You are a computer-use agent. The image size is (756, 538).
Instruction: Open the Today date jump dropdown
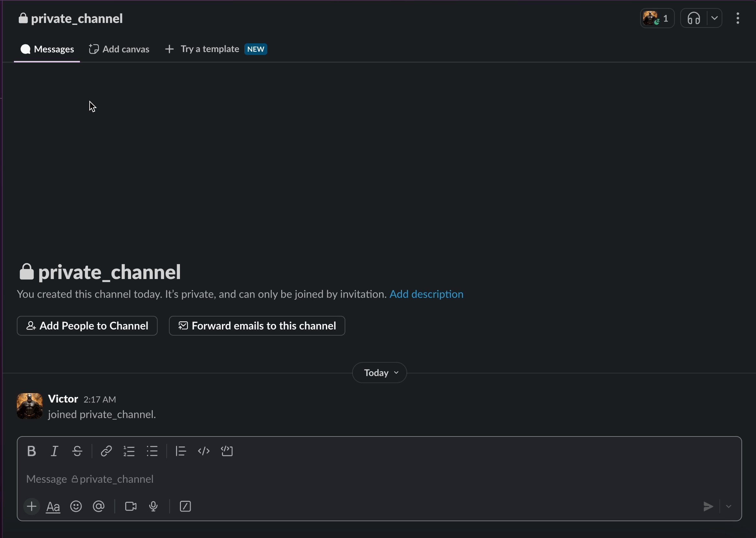[x=379, y=373]
